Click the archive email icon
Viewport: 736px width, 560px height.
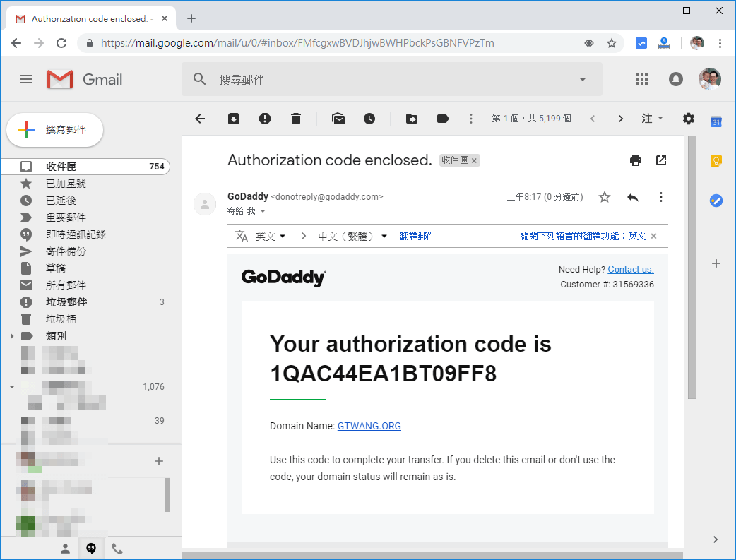[234, 119]
